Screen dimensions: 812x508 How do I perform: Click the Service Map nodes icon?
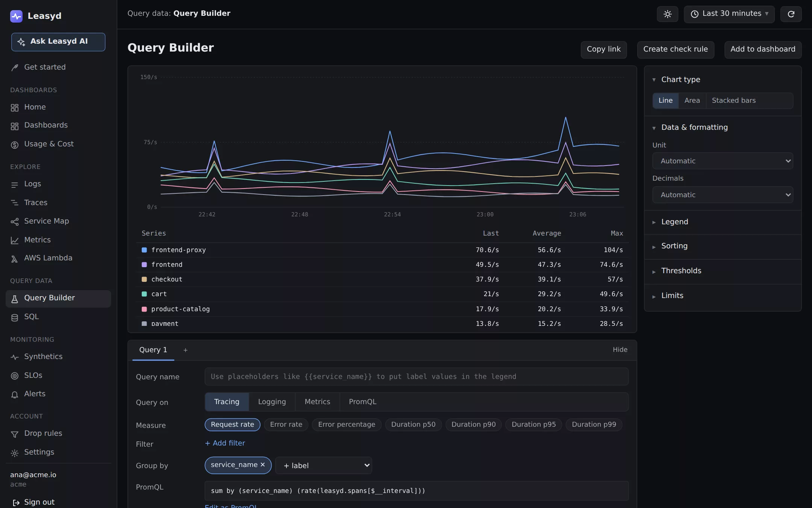[x=15, y=222]
